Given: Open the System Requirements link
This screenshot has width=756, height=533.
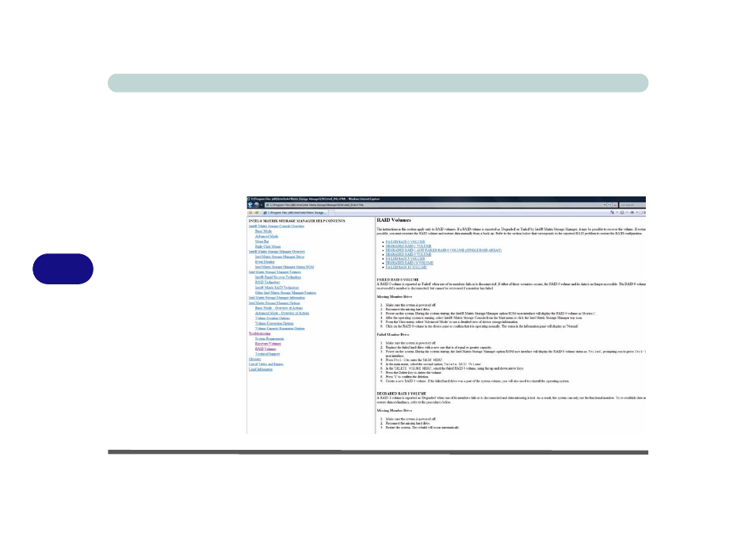Looking at the screenshot, I should [269, 339].
